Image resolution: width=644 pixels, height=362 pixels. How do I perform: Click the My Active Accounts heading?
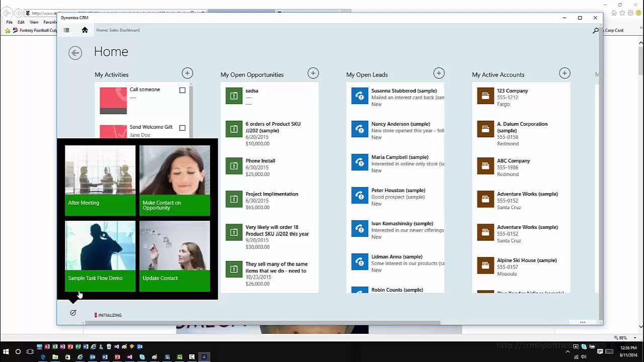coord(498,74)
